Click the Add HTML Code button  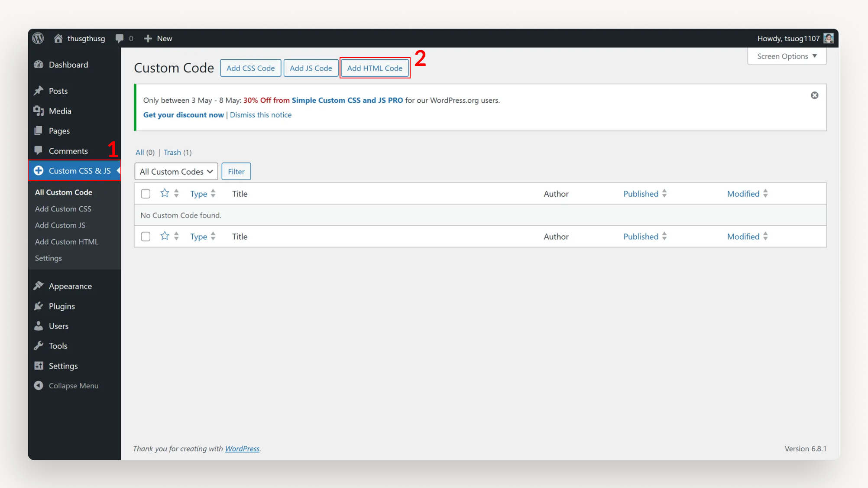click(375, 68)
